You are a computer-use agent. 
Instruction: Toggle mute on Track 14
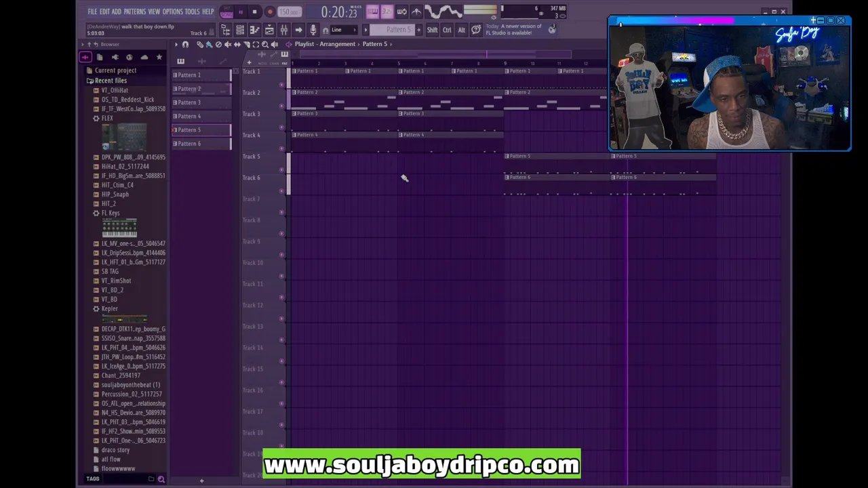point(282,361)
